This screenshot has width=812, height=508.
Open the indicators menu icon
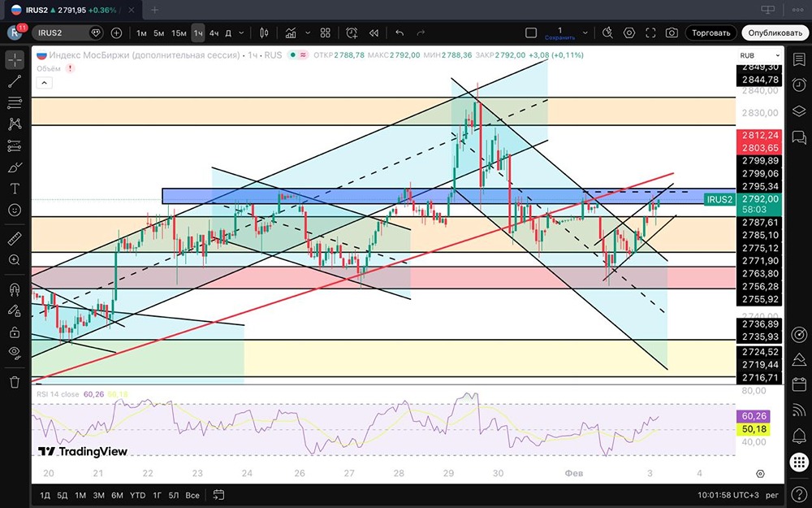[291, 33]
